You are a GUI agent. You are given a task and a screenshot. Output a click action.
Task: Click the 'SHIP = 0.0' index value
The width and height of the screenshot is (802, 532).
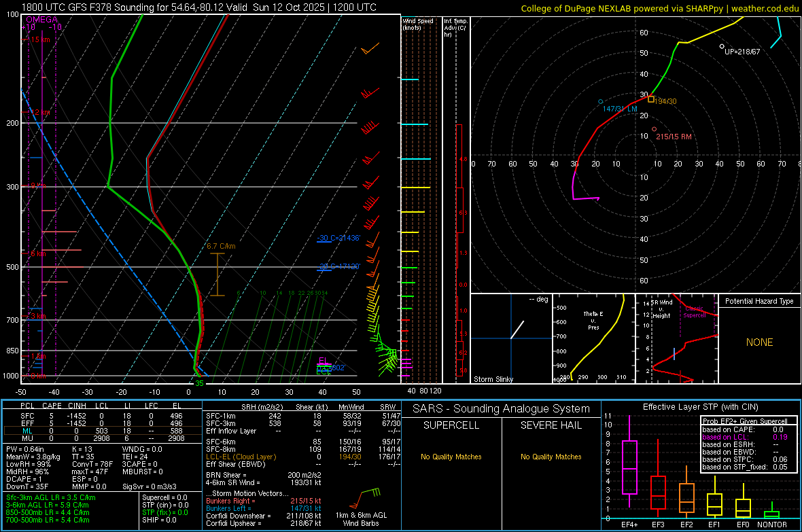pyautogui.click(x=159, y=520)
